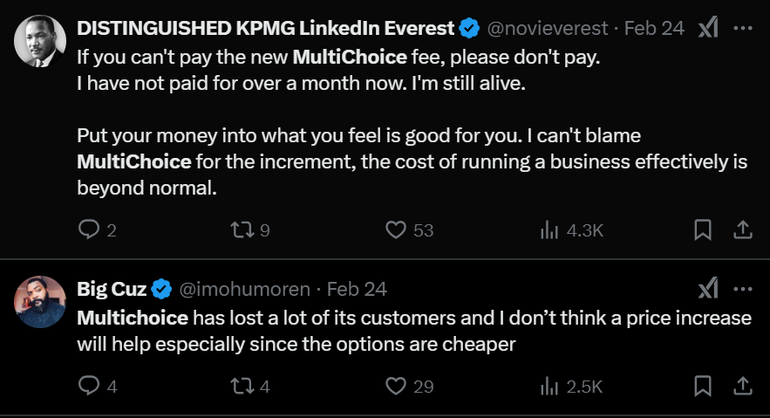Bookmark the novieverest tweet
The image size is (770, 418).
[x=703, y=230]
